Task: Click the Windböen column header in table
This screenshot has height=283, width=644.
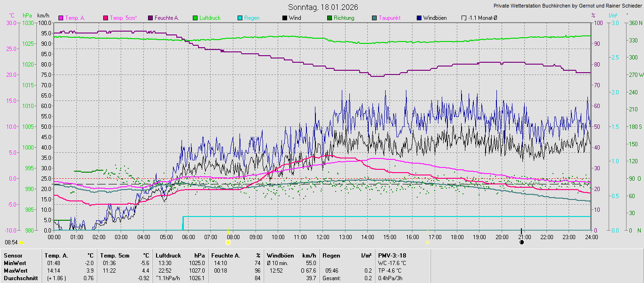Action: pyautogui.click(x=281, y=255)
